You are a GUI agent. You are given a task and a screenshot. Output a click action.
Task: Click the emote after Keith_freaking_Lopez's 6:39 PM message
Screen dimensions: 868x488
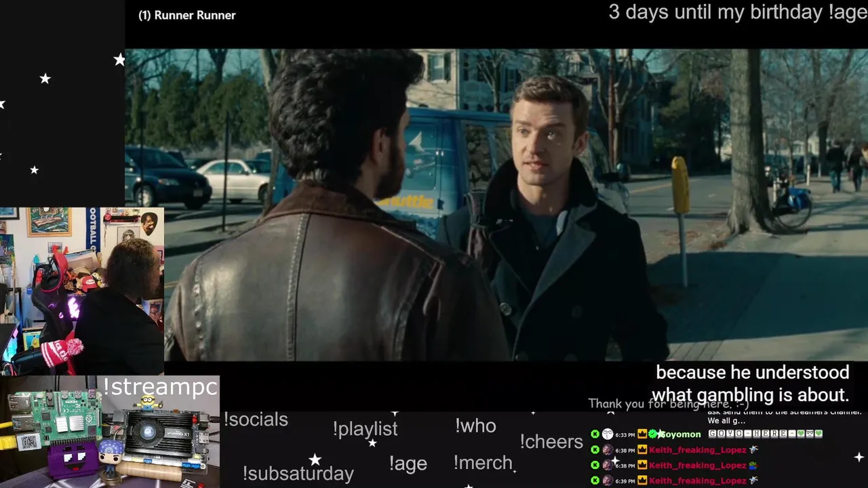point(753,480)
